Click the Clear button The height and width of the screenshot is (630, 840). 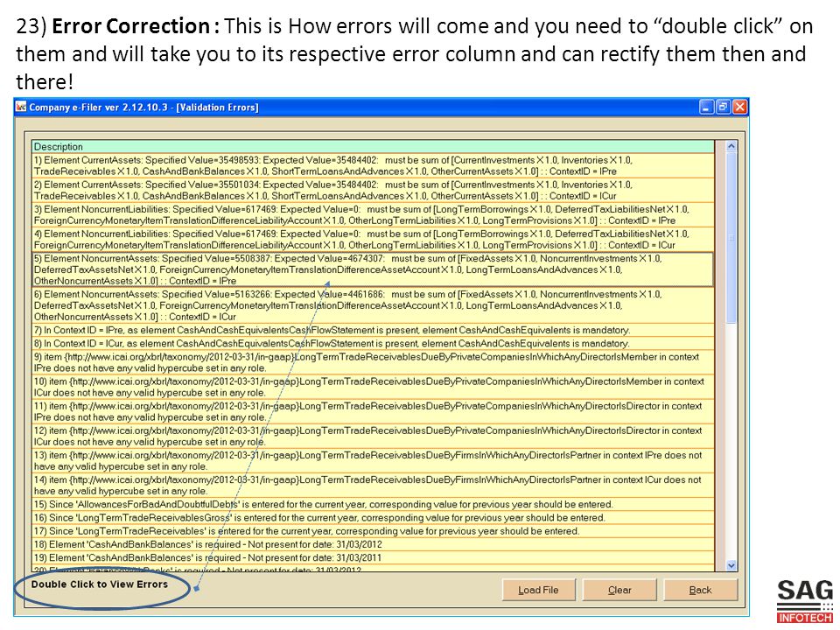(x=619, y=590)
